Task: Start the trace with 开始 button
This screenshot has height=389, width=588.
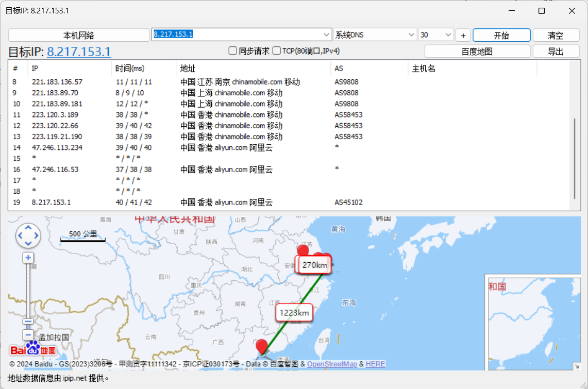Action: point(501,35)
